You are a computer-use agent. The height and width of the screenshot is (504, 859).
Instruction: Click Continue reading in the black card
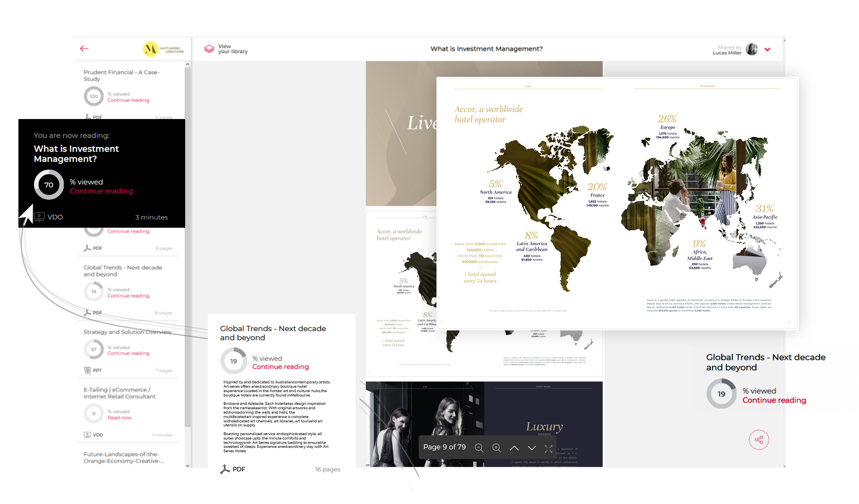click(101, 191)
